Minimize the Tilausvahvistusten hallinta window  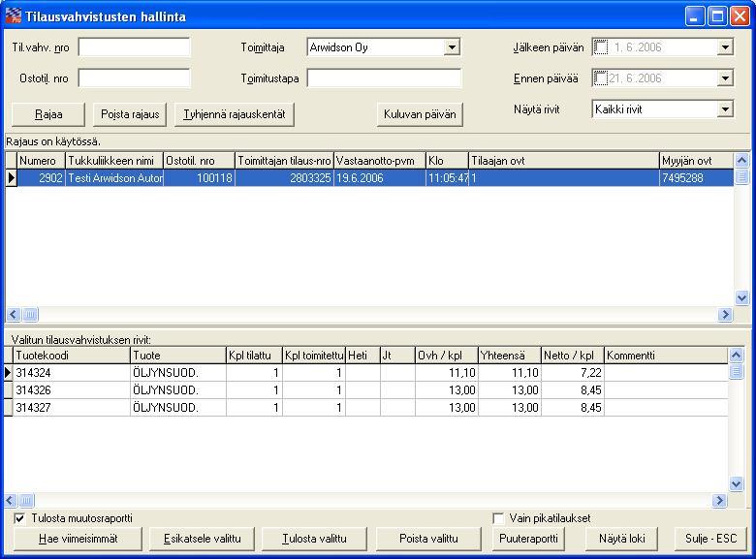coord(694,16)
